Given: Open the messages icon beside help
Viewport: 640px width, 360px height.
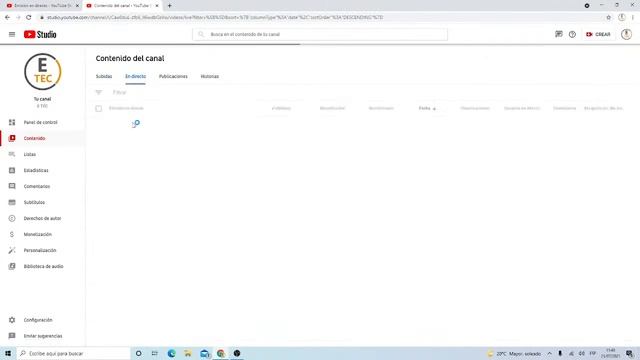Looking at the screenshot, I should coord(559,34).
